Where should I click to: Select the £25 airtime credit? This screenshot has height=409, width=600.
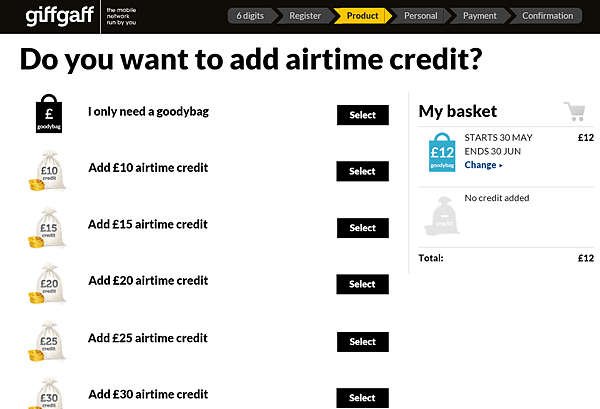click(363, 342)
